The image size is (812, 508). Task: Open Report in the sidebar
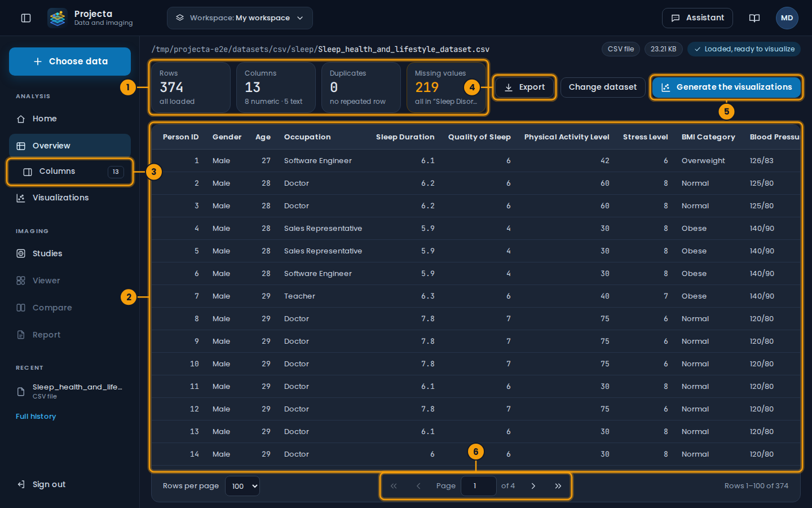pos(70,335)
